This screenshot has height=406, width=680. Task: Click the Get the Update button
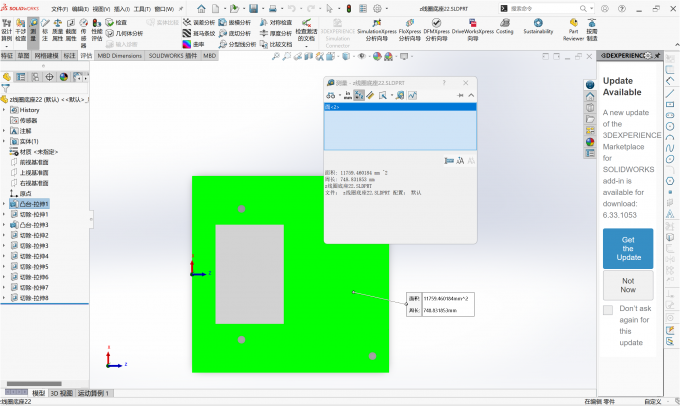coord(628,248)
